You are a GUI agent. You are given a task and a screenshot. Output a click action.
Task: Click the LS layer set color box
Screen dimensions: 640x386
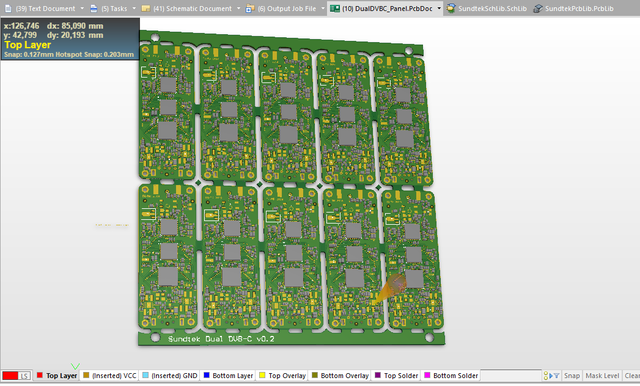pyautogui.click(x=10, y=376)
